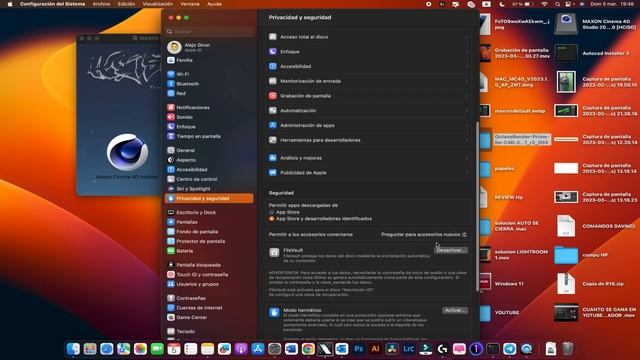Click the settings search field
Viewport: 640px width, 360px height.
(210, 31)
